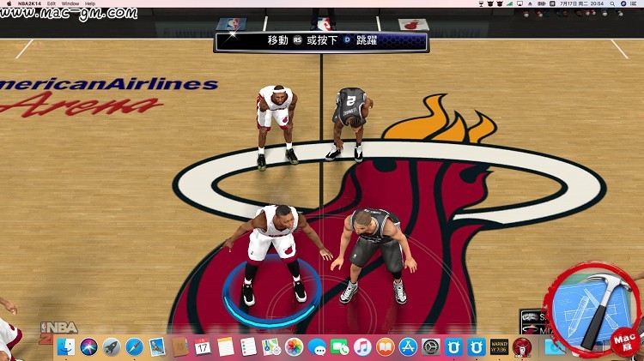Viewport: 644px width, 361px height.
Task: Open FaceTime green camera icon
Action: 340,347
